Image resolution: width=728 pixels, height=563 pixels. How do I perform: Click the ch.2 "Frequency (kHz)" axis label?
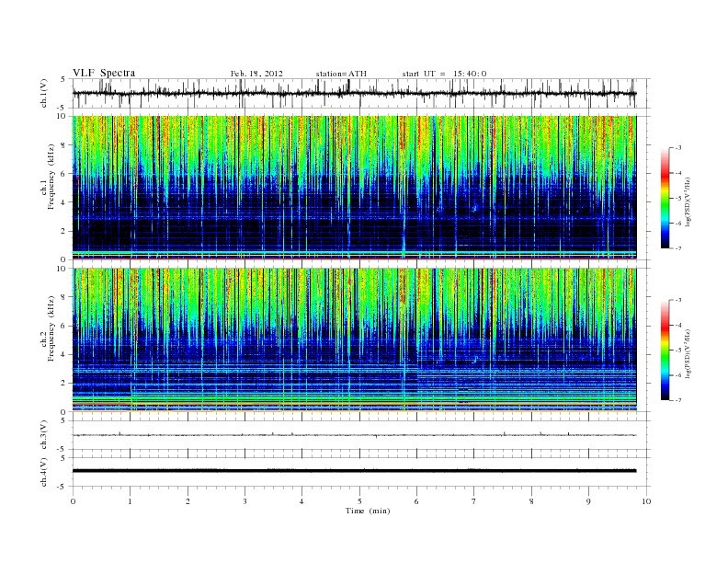pos(51,328)
